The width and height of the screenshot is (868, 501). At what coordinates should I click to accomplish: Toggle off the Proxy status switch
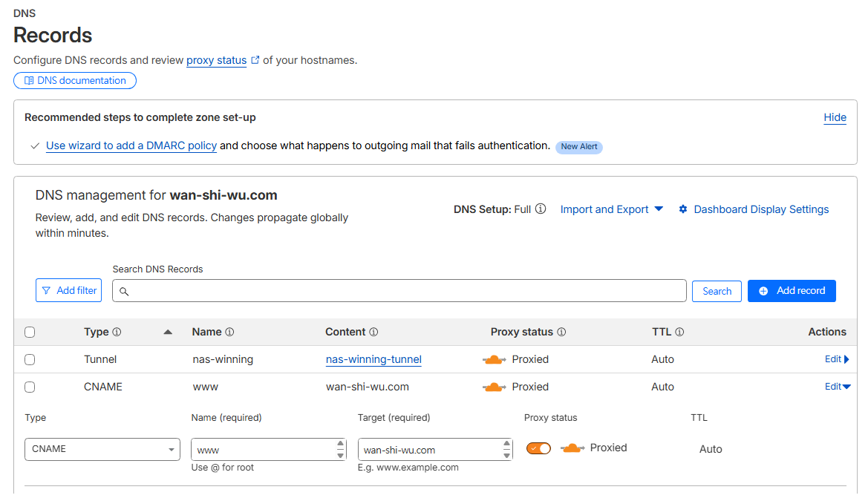538,448
